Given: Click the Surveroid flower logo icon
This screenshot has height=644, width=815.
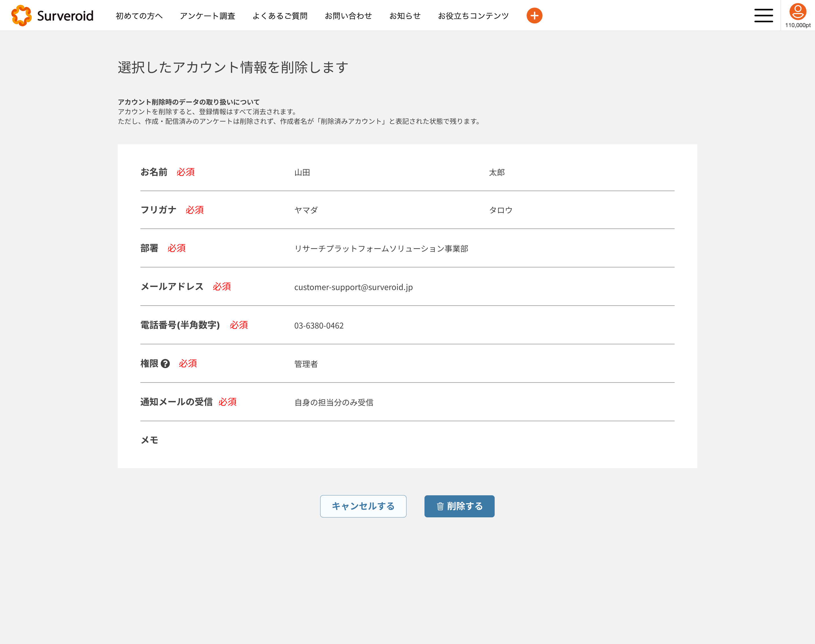Looking at the screenshot, I should (22, 16).
